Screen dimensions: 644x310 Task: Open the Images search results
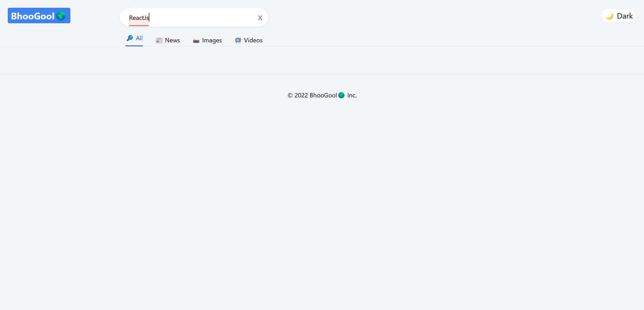pyautogui.click(x=207, y=40)
